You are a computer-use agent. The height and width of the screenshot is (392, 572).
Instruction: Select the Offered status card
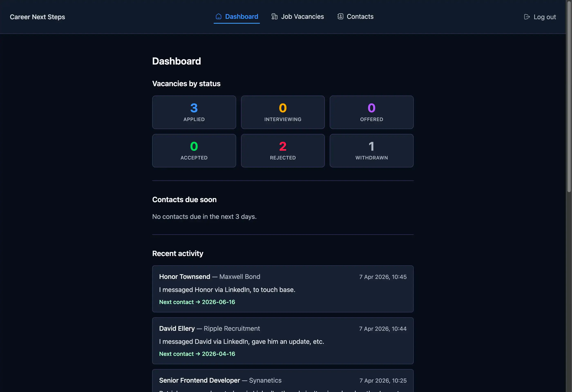coord(371,112)
